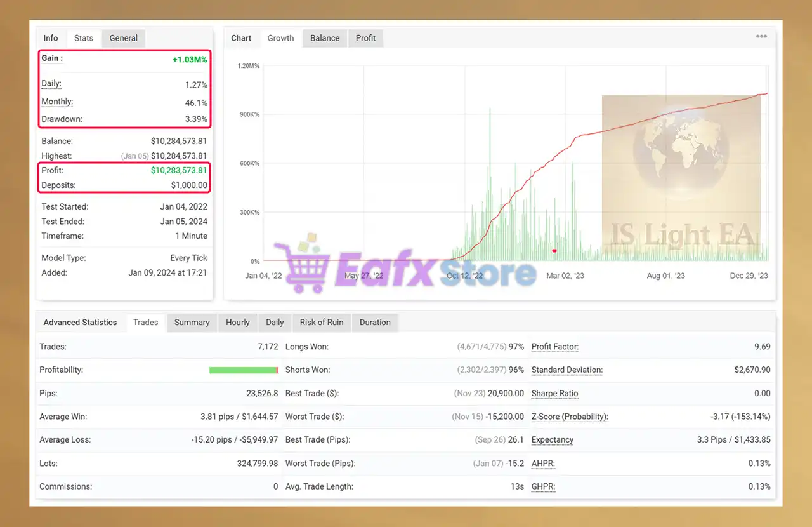This screenshot has width=812, height=527.
Task: Click the Oct 12, '22 axis label
Action: 464,276
